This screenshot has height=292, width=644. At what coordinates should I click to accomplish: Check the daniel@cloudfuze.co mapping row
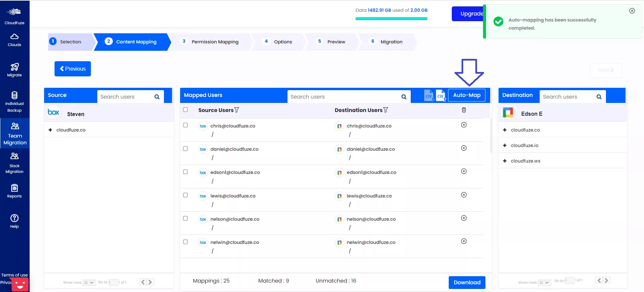tap(185, 149)
